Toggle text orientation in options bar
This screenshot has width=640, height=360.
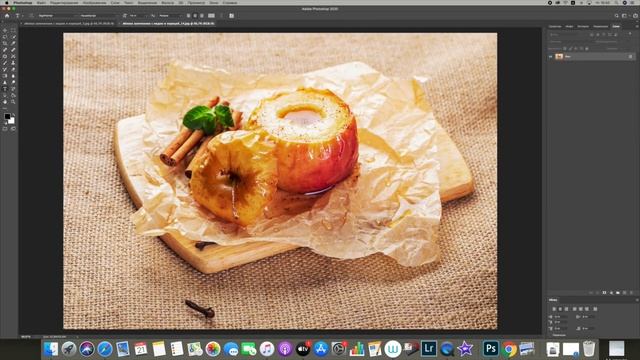(31, 16)
